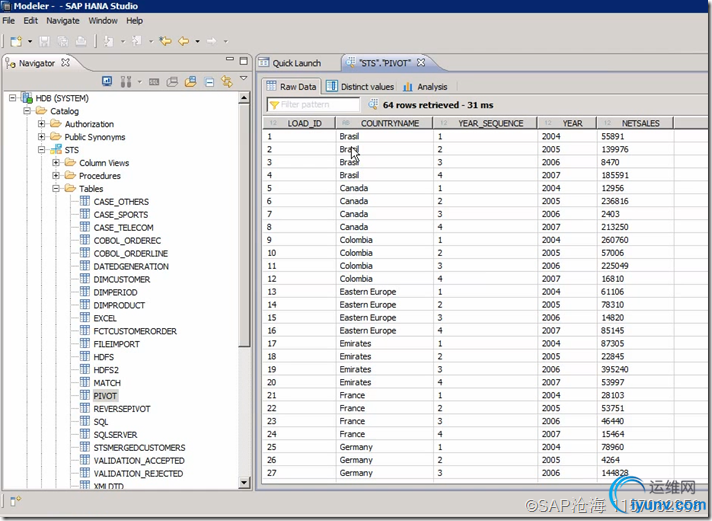Expand the Column Views folder
712x521 pixels.
[55, 162]
